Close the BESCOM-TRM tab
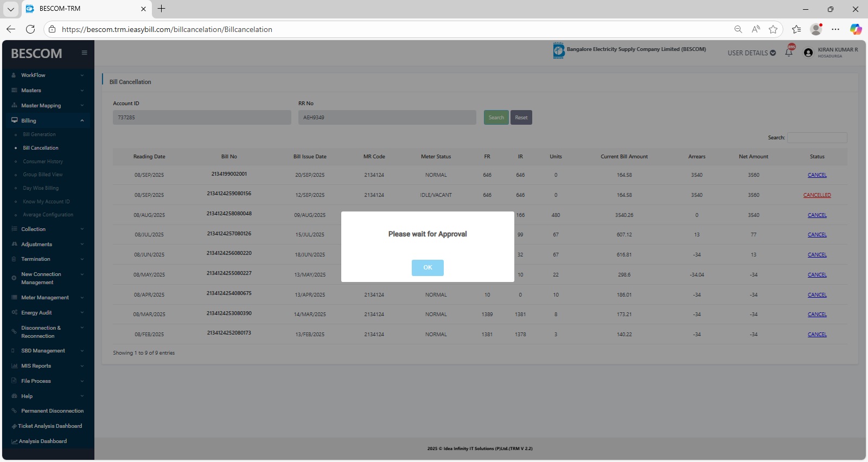Screen dimensions: 868x462 (x=143, y=9)
